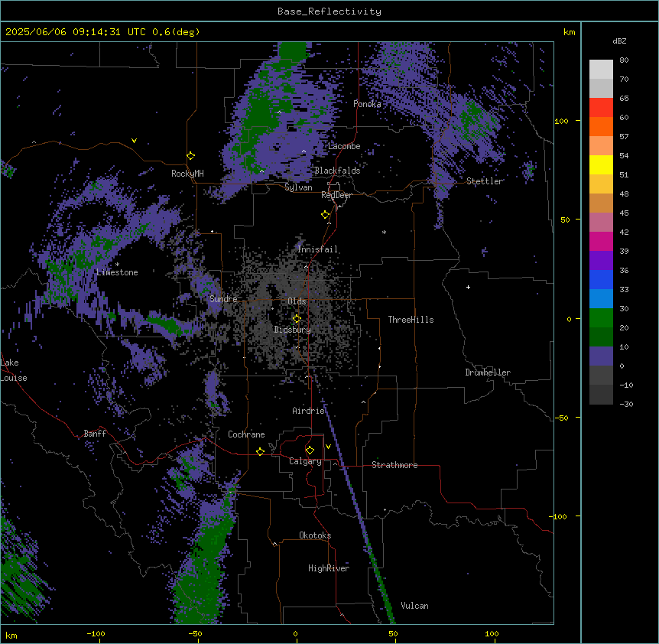
Task: Click the bright yellow 51-54 dBZ swatch
Action: point(601,164)
